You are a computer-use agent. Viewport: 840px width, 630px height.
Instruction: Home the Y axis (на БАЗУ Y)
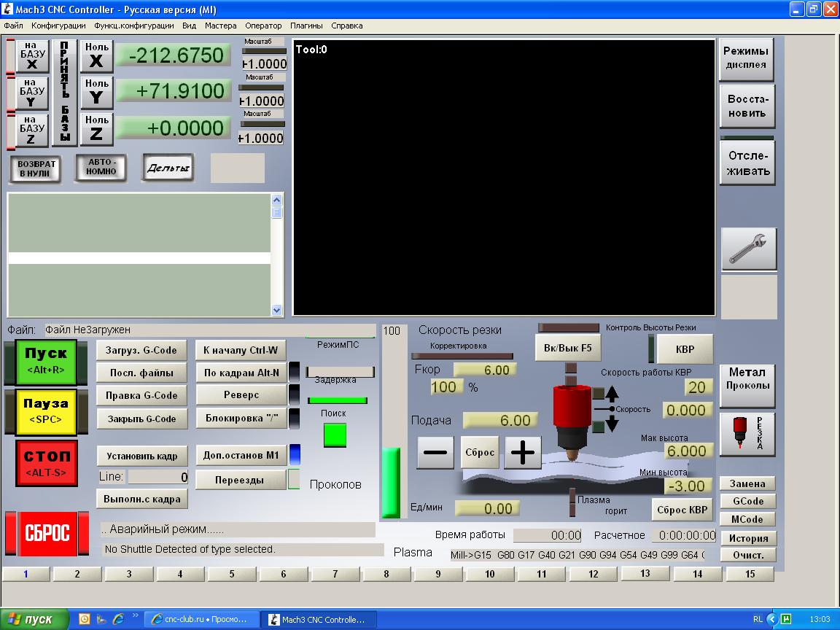[32, 93]
